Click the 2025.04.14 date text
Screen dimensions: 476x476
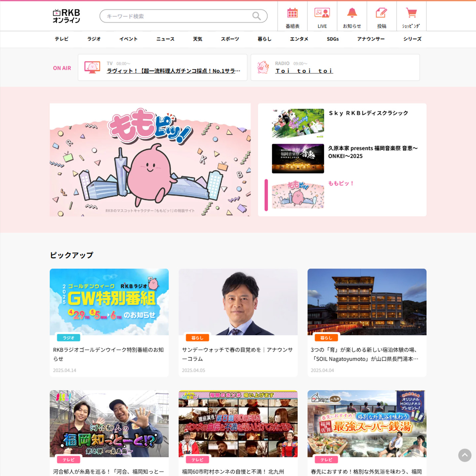tap(64, 370)
